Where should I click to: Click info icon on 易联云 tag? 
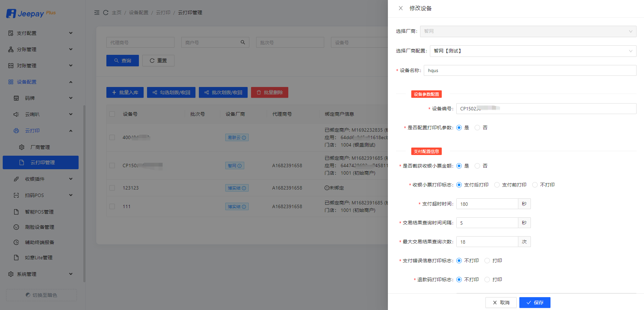[x=244, y=138]
